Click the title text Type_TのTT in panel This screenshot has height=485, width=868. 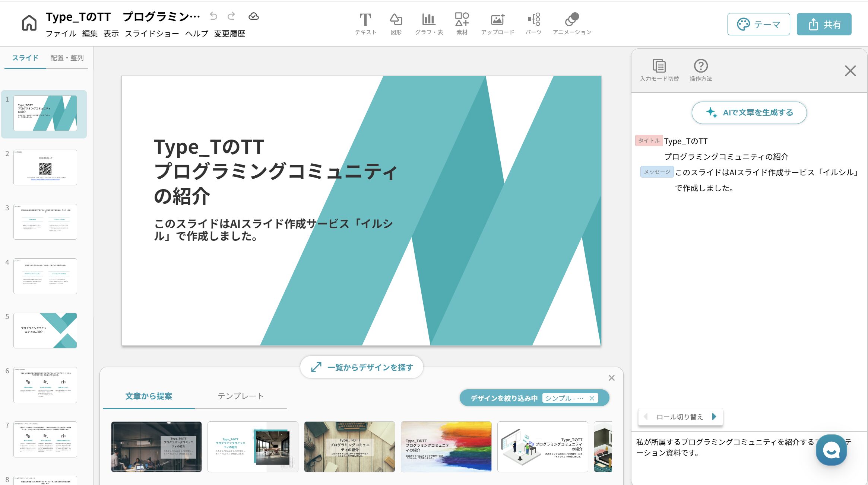click(x=686, y=141)
